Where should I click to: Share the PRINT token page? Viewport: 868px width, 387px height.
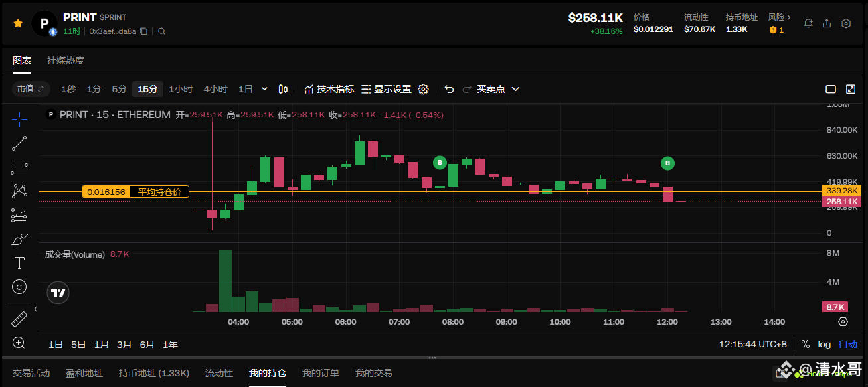[827, 23]
